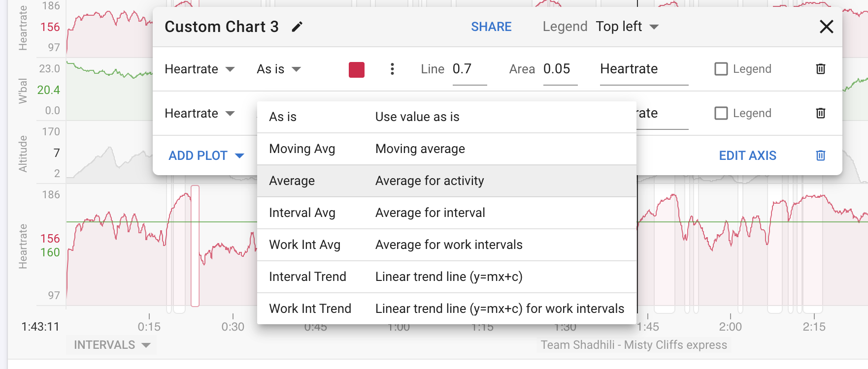
Task: Enable the Legend checkbox on the second plot row
Action: [x=721, y=113]
